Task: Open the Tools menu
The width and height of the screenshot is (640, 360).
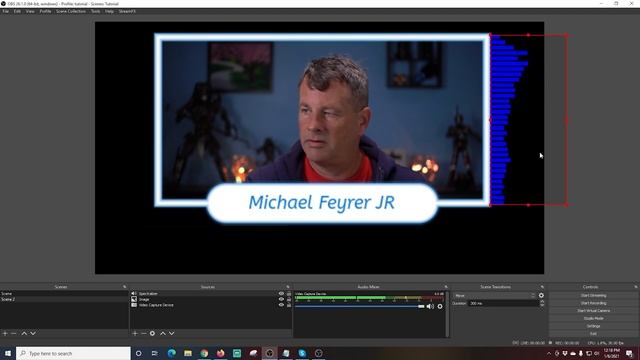Action: point(96,11)
